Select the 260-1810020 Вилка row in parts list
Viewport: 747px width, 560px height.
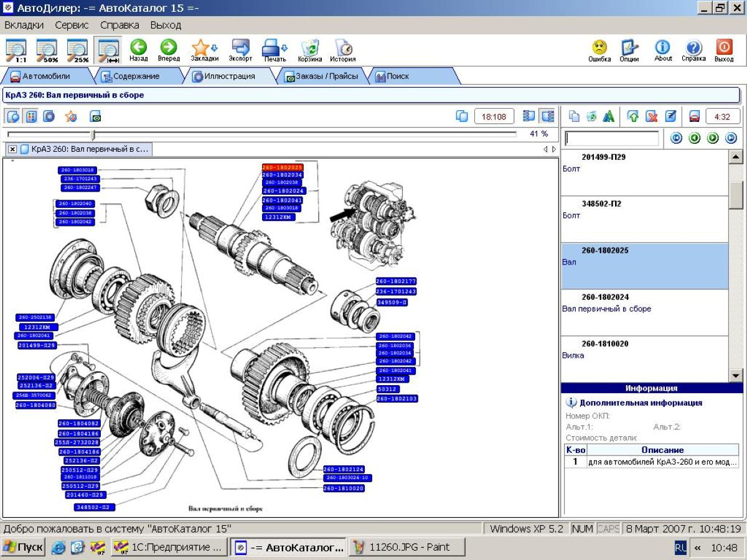click(644, 359)
